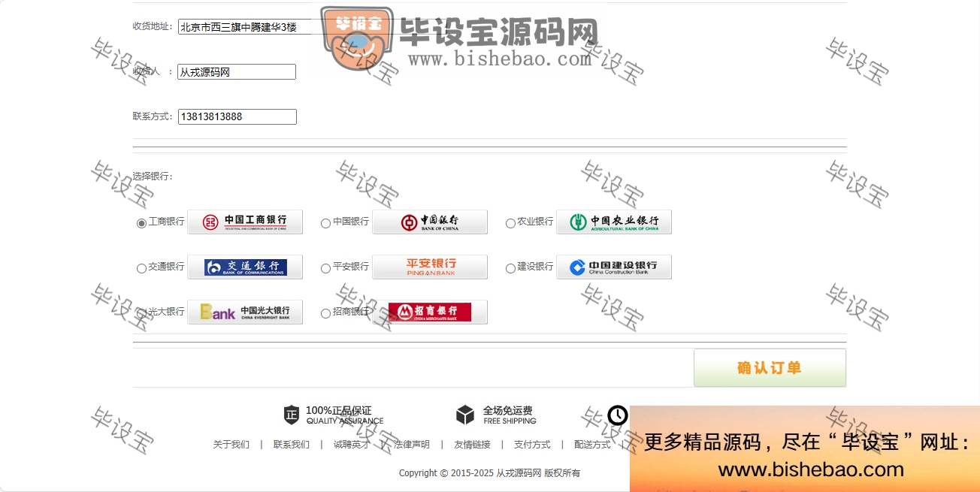This screenshot has height=492, width=980.
Task: Focus the 联系方式 phone number input field
Action: tap(237, 116)
